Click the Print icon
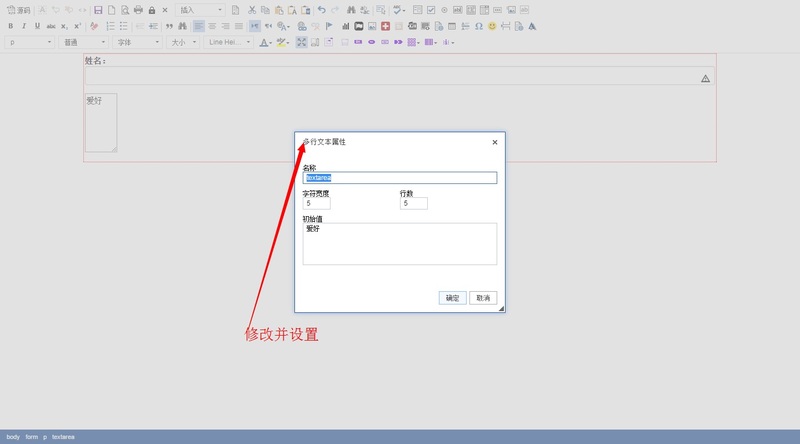The width and height of the screenshot is (800, 444). pyautogui.click(x=138, y=10)
